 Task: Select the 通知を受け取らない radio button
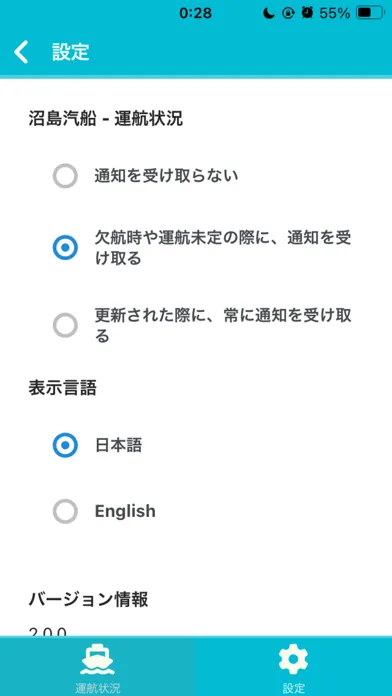tap(65, 176)
